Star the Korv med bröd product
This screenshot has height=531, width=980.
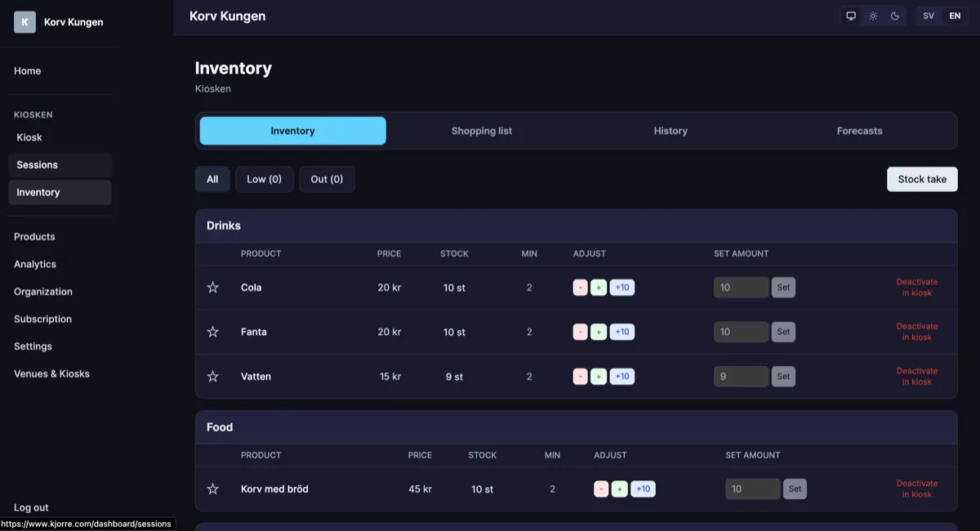213,489
